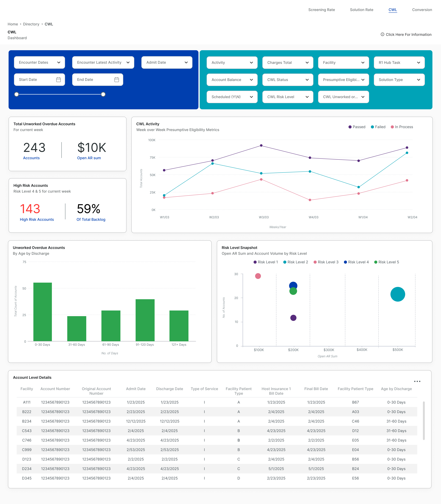Click the Start Date input field
The image size is (441, 504).
[39, 80]
